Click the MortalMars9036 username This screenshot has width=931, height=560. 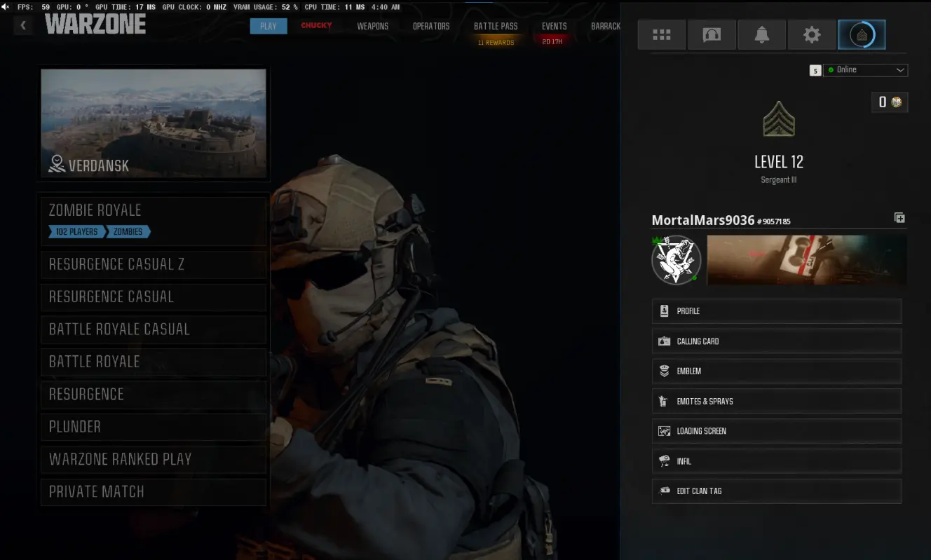(x=703, y=220)
